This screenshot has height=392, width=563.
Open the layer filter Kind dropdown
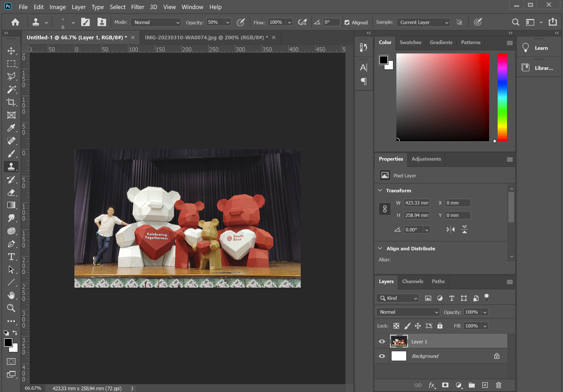click(397, 298)
